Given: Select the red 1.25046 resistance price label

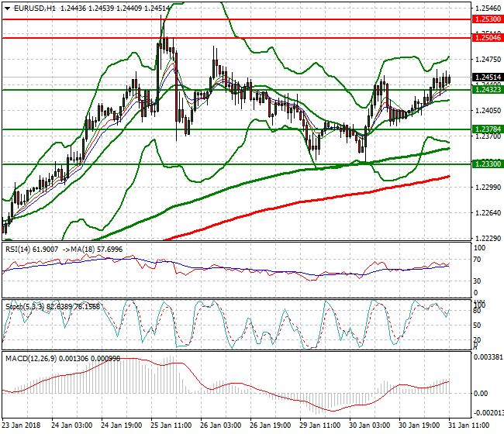Looking at the screenshot, I should pyautogui.click(x=487, y=37).
